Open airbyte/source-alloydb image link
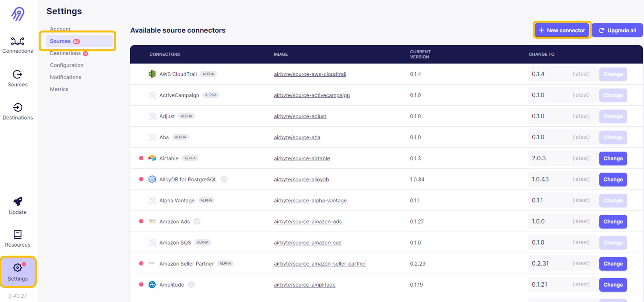644x302 pixels. coord(301,179)
